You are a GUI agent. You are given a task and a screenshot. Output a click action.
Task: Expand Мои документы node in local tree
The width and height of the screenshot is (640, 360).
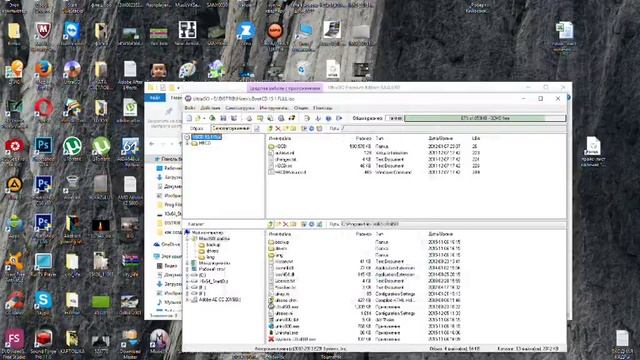(188, 263)
